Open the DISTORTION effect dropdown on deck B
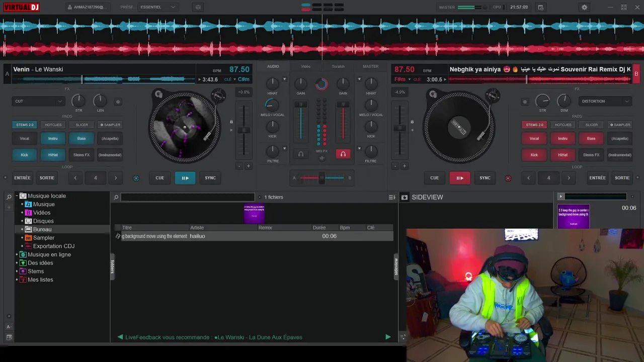644x362 pixels. [605, 101]
